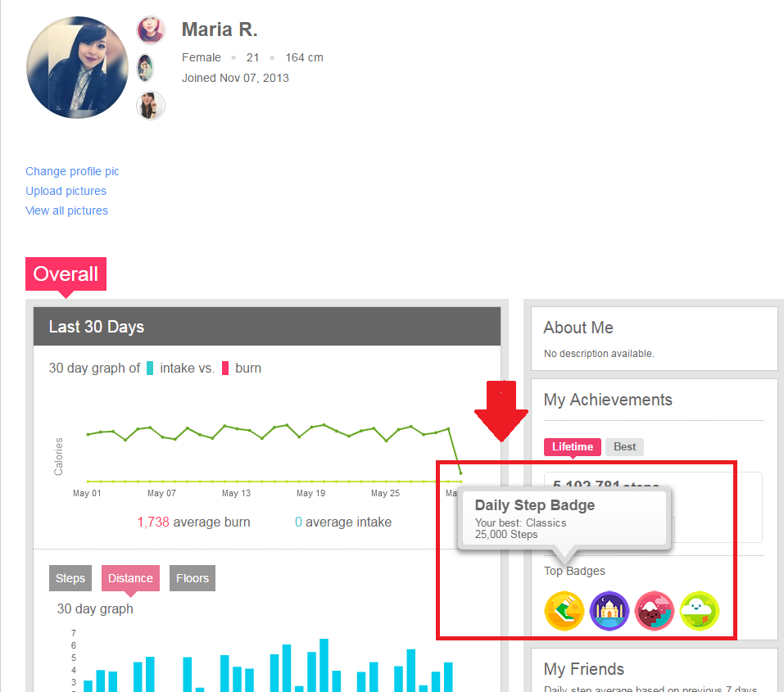Click the green cloud kite badge
The height and width of the screenshot is (692, 784).
[x=700, y=611]
